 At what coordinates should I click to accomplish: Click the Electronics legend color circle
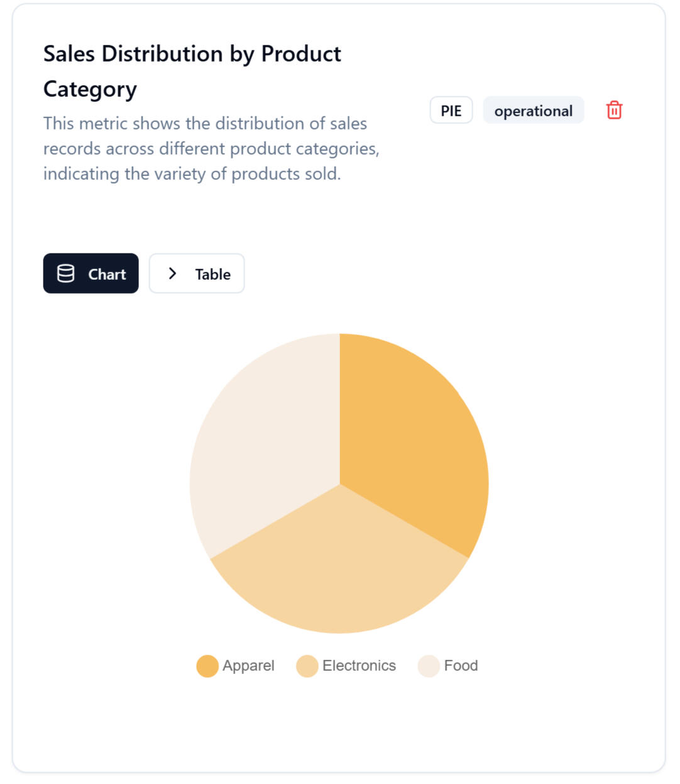point(307,666)
